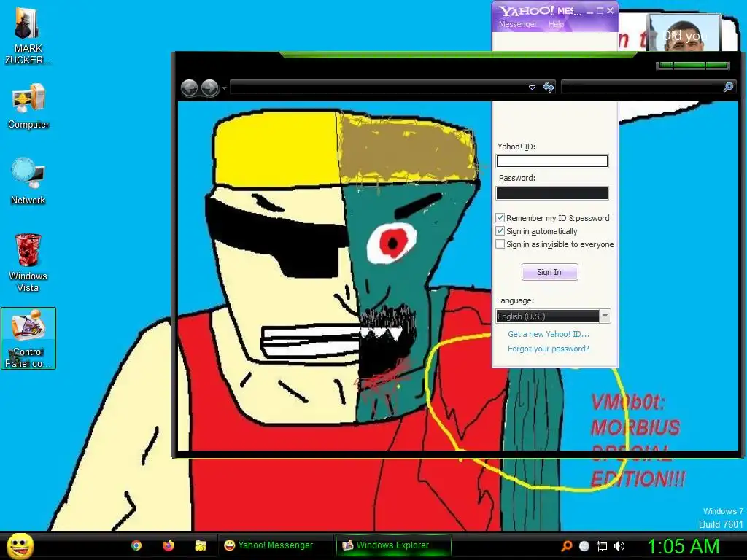Click Forgot your password? link
747x560 pixels.
549,349
